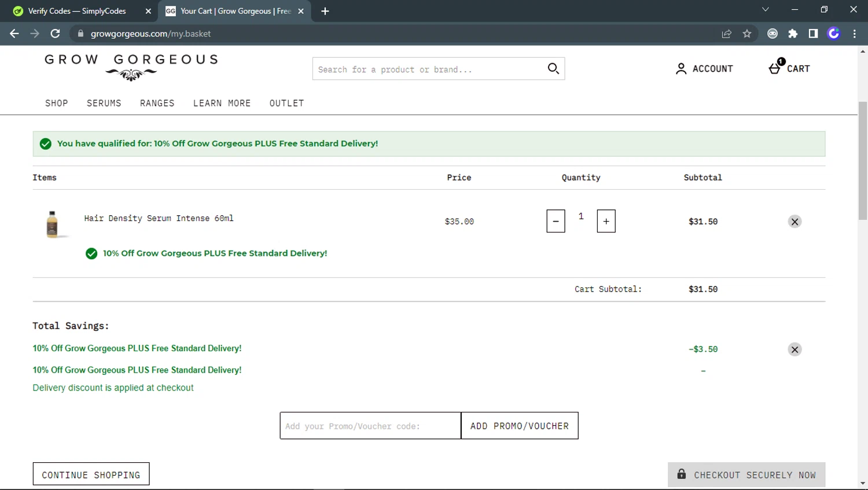Viewport: 868px width, 490px height.
Task: Open the Cart basket icon
Action: coord(789,67)
